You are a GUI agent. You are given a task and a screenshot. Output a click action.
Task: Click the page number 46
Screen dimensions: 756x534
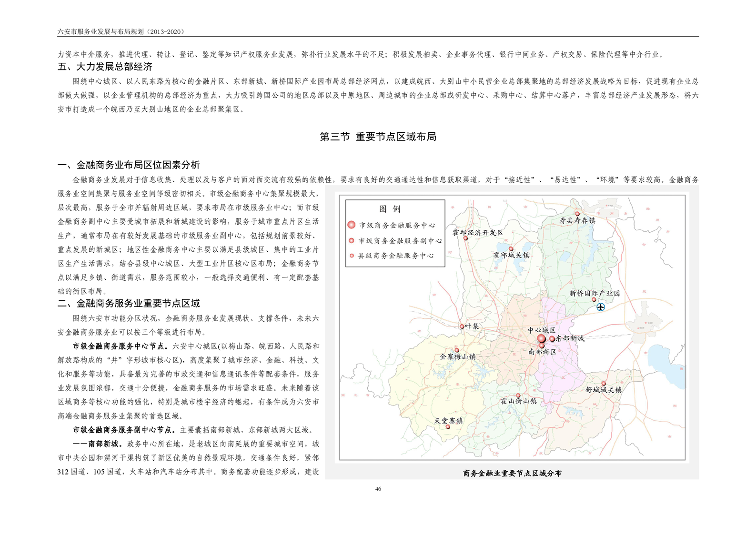coord(378,489)
